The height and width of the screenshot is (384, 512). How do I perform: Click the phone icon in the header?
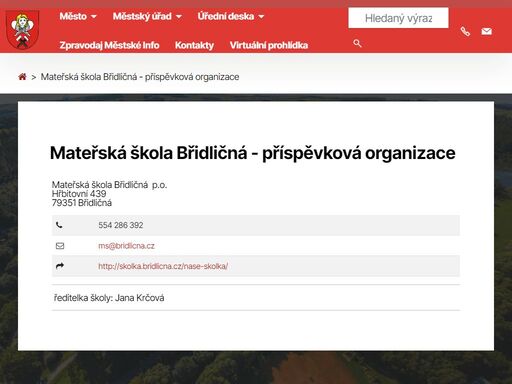465,32
